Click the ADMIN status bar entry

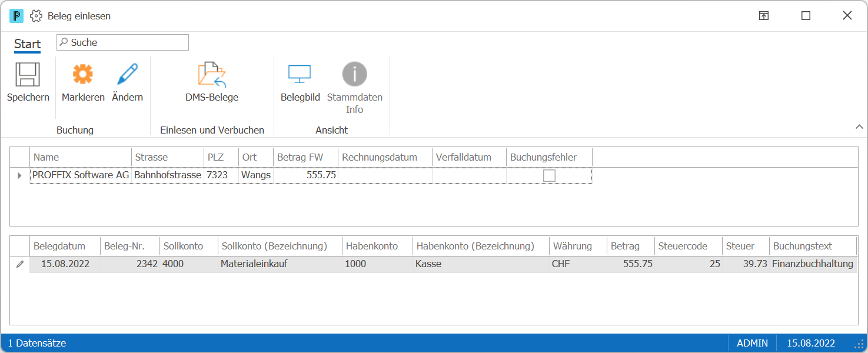point(753,343)
